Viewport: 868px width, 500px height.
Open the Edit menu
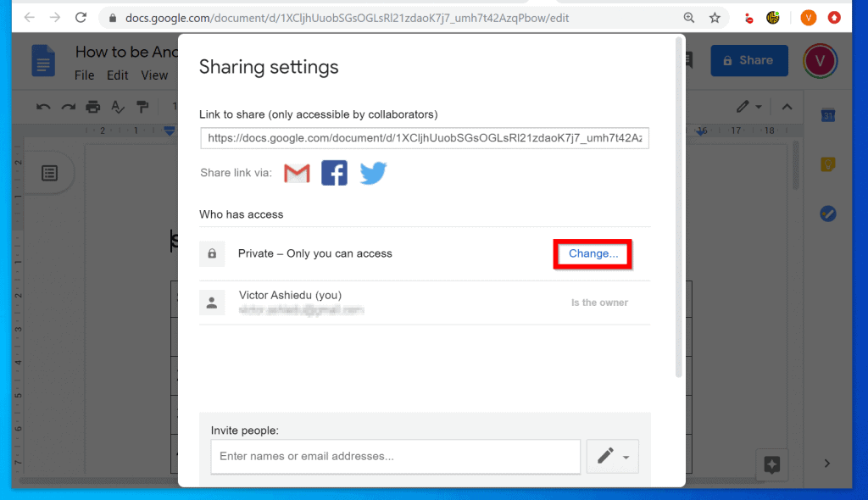[x=117, y=75]
